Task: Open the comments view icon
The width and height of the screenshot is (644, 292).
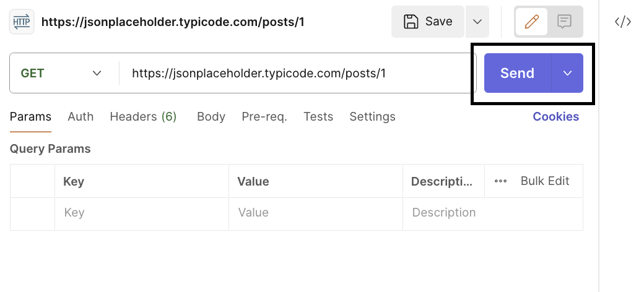Action: (x=564, y=22)
